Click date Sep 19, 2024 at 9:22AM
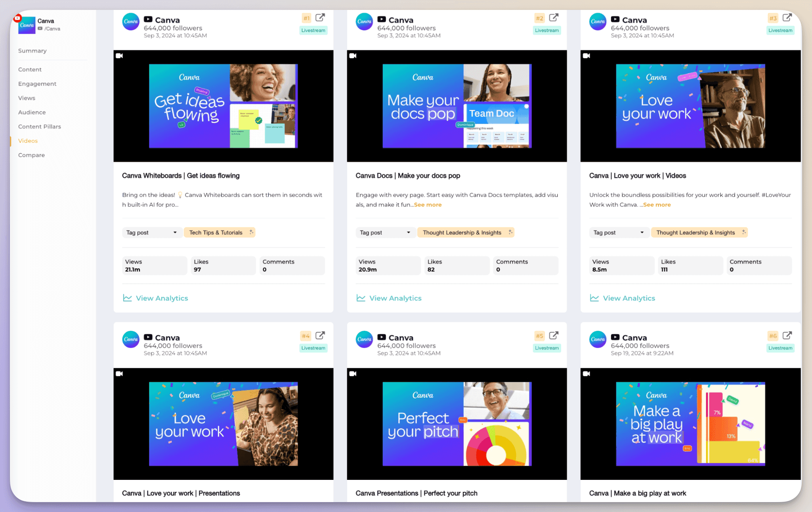This screenshot has height=512, width=812. click(x=642, y=353)
